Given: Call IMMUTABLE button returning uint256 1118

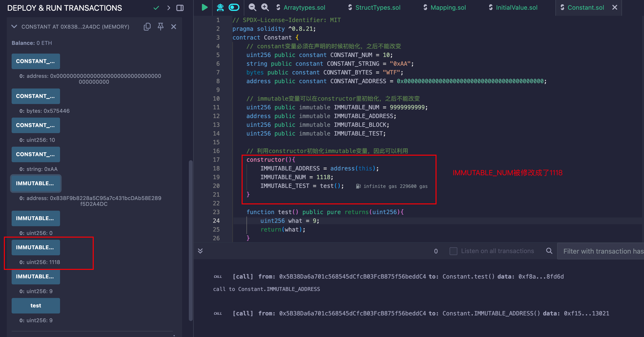Looking at the screenshot, I should tap(36, 248).
